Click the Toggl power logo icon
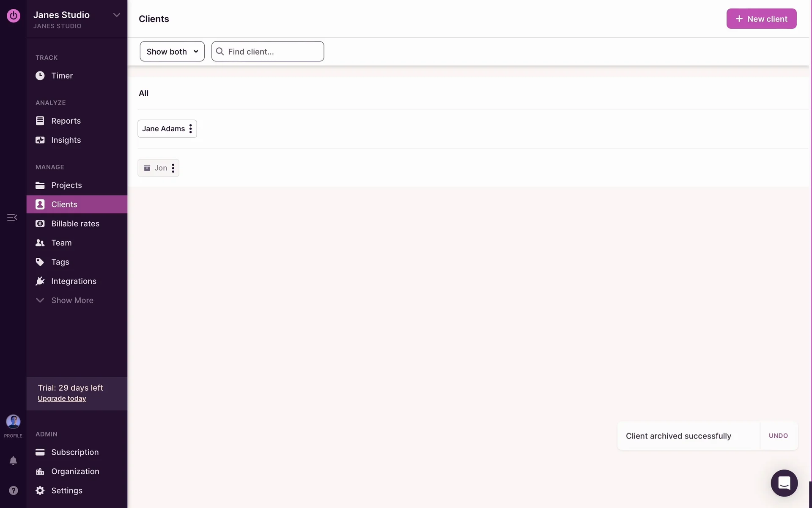 point(13,16)
